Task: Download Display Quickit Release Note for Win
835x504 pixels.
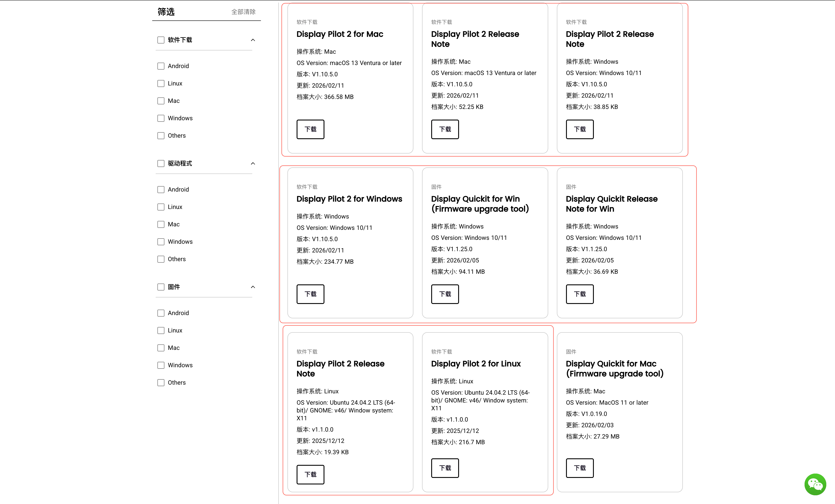Action: coord(579,294)
